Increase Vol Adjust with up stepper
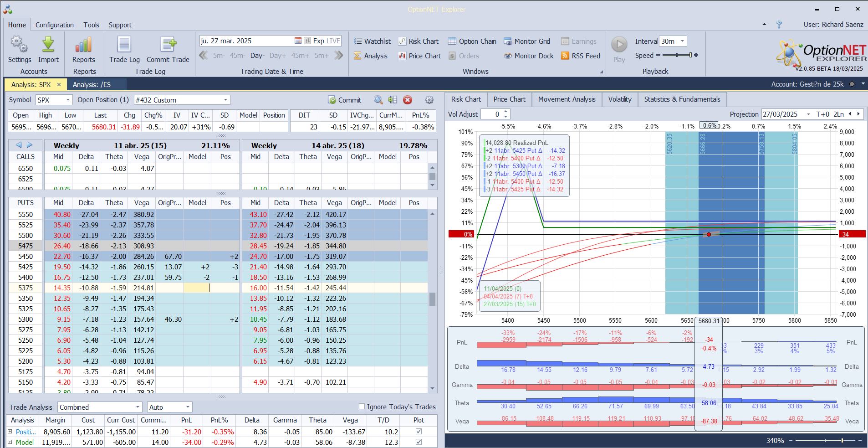The width and height of the screenshot is (868, 448). [x=506, y=112]
